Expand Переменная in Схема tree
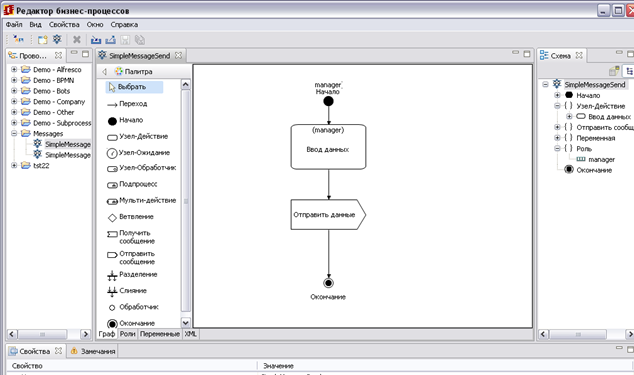This screenshot has height=375, width=634. [557, 138]
